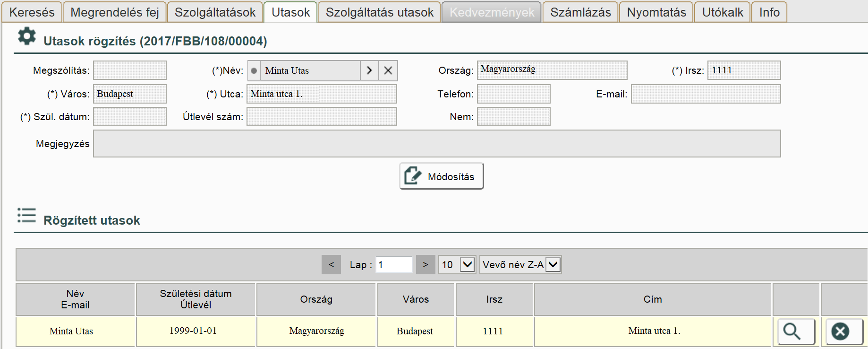Open the Keresés tab
This screenshot has width=868, height=349.
click(x=32, y=12)
